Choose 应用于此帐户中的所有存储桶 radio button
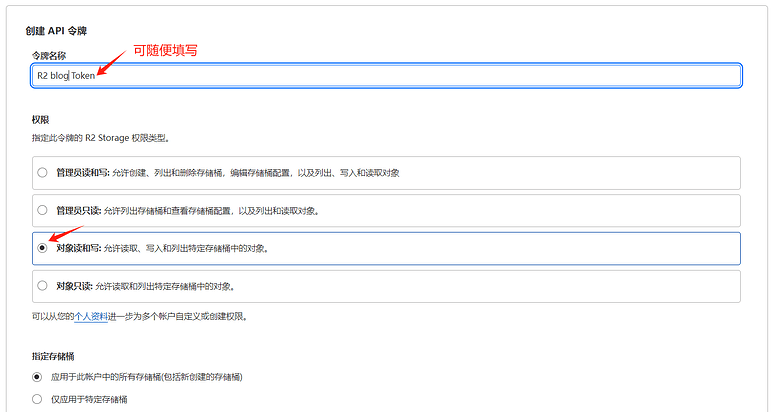Image resolution: width=775 pixels, height=412 pixels. (38, 377)
